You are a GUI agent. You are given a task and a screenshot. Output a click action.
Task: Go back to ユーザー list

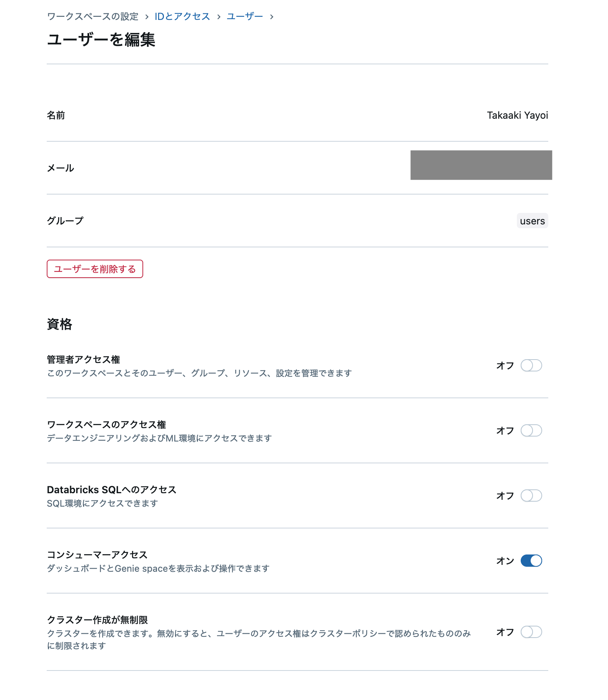point(244,16)
